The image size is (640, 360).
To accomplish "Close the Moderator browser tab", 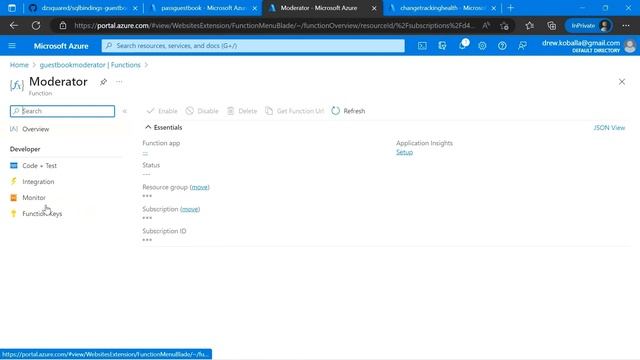I will [374, 8].
